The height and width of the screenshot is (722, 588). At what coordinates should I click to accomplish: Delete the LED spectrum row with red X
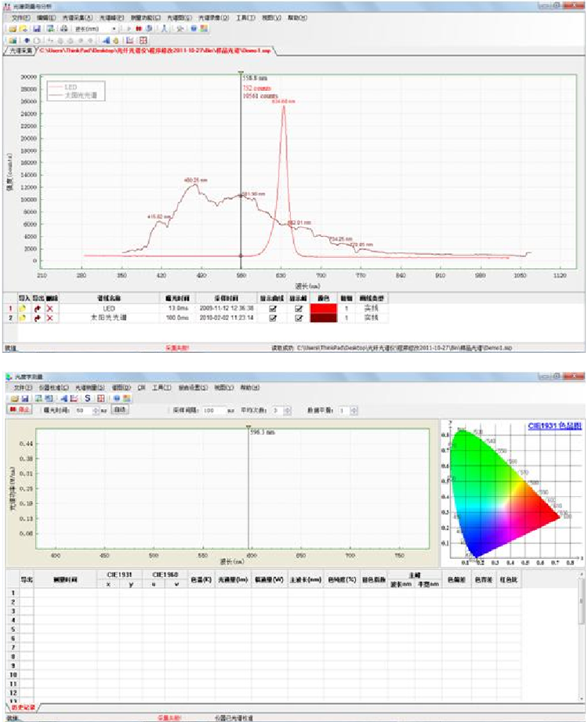point(49,309)
